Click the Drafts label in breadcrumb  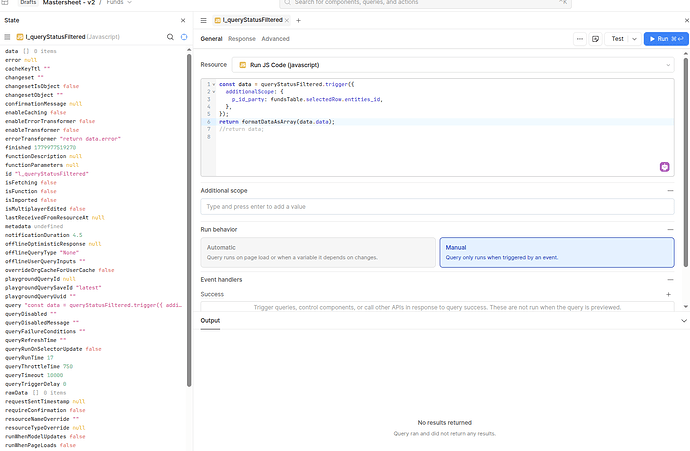(x=28, y=3)
